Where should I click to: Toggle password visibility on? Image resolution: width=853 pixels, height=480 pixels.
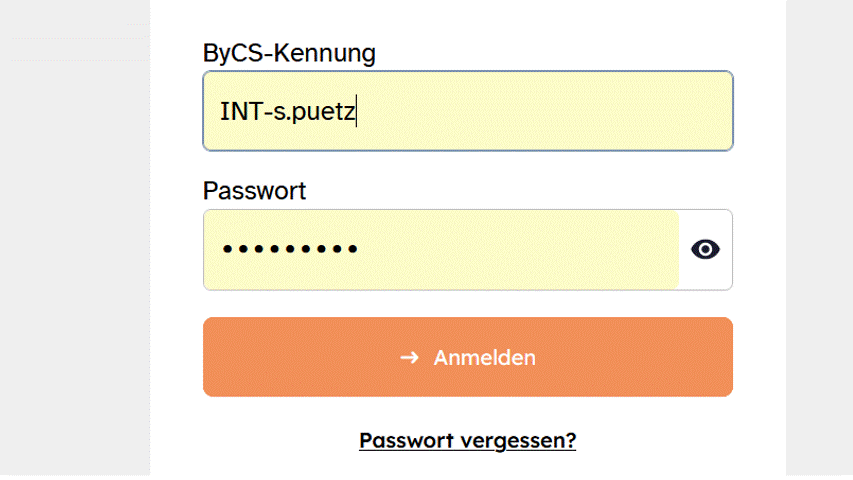tap(705, 250)
